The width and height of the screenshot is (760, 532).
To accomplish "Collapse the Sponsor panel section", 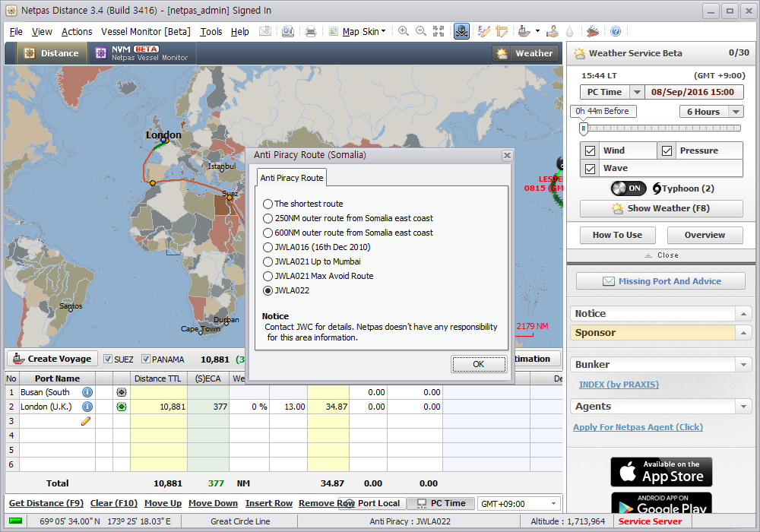I will pyautogui.click(x=743, y=333).
